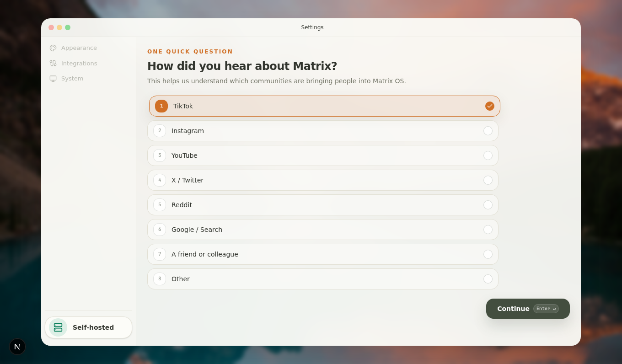The width and height of the screenshot is (622, 364).
Task: Maximize Settings window using green button
Action: (x=68, y=27)
